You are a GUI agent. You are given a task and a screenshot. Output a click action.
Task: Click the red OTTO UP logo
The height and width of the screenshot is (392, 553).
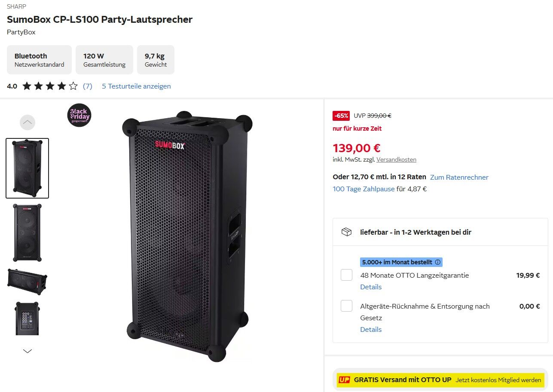[x=344, y=380]
